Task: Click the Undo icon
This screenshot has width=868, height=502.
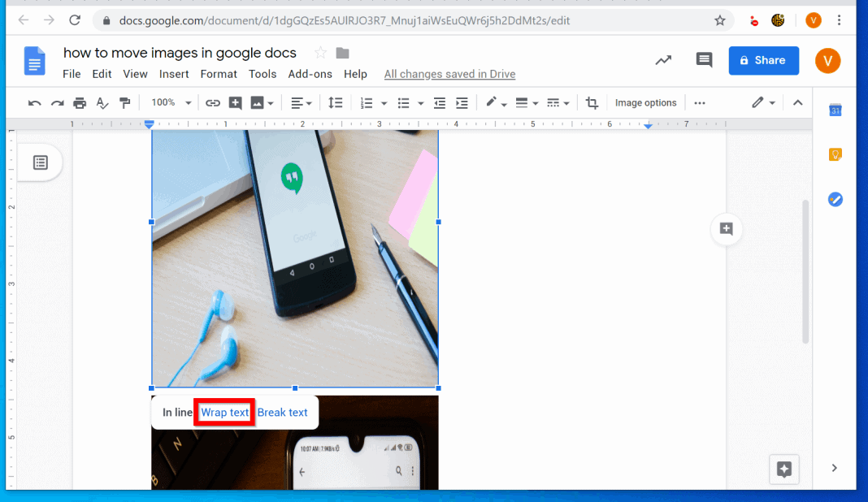Action: click(33, 102)
